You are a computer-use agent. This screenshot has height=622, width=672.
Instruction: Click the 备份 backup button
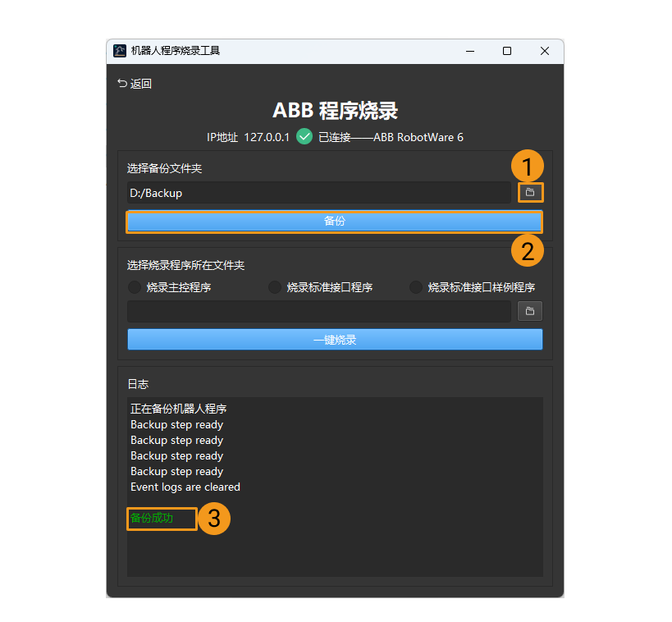(x=334, y=221)
